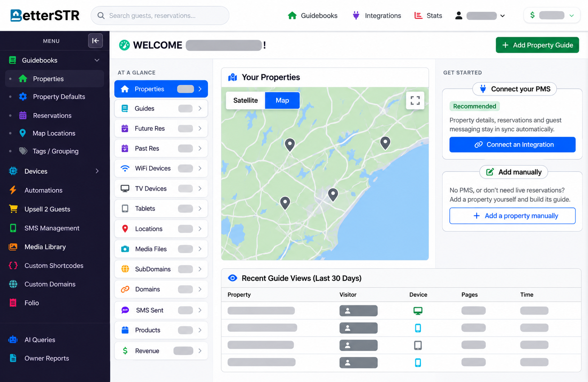Expand the Guides row chevron
The width and height of the screenshot is (588, 382).
pyautogui.click(x=200, y=108)
